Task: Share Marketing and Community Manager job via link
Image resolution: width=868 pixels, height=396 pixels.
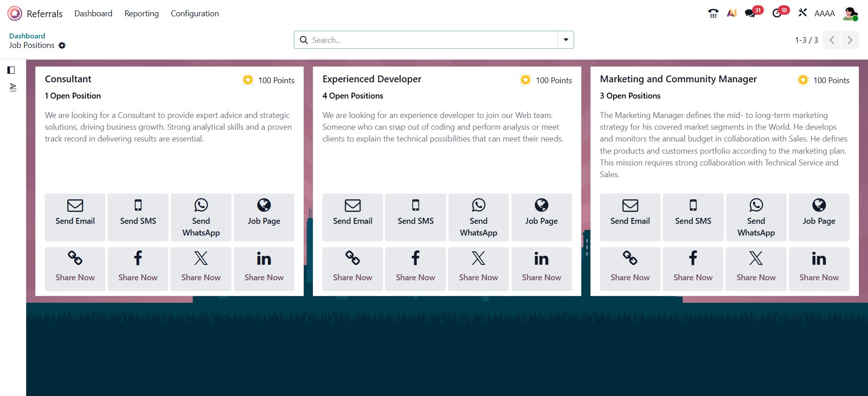Action: [630, 269]
